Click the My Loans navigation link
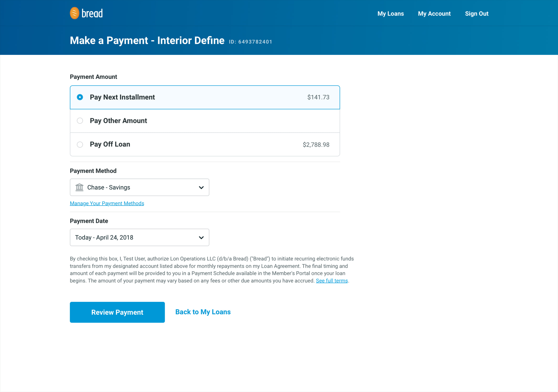This screenshot has width=558, height=392. click(390, 13)
